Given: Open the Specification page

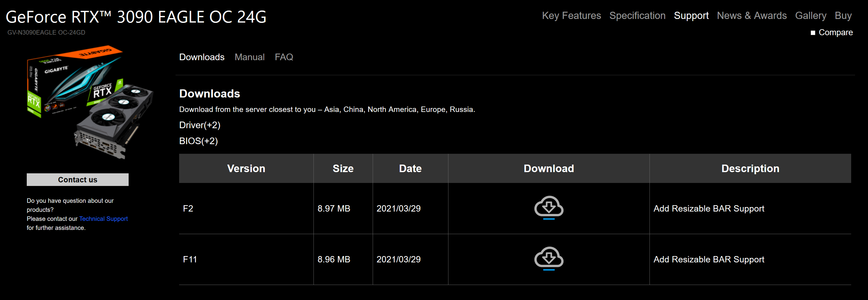Looking at the screenshot, I should (x=637, y=16).
